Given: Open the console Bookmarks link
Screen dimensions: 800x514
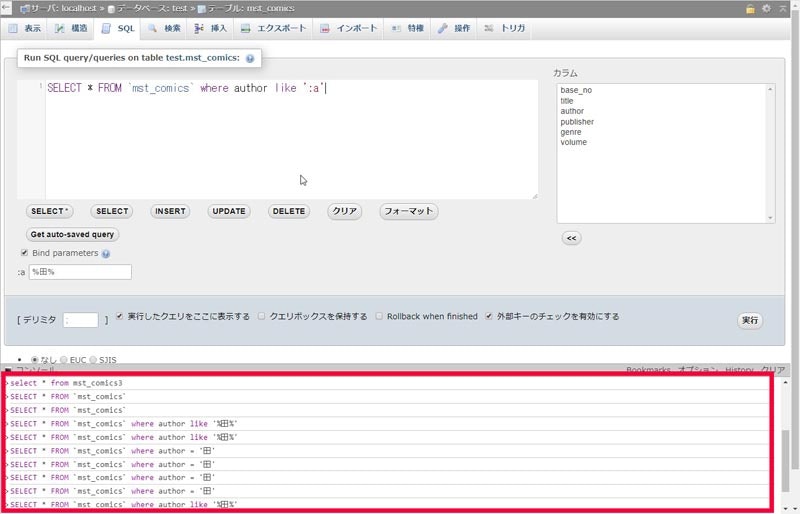Looking at the screenshot, I should [x=648, y=370].
